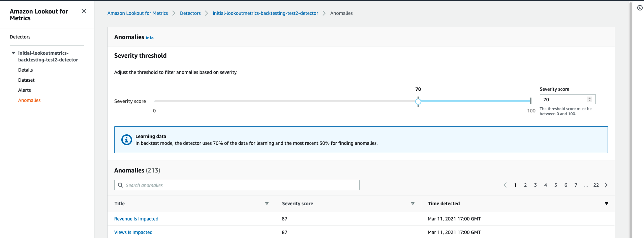Screen dimensions: 644x238
Task: Open Detectors in the sidebar
Action: coord(20,37)
